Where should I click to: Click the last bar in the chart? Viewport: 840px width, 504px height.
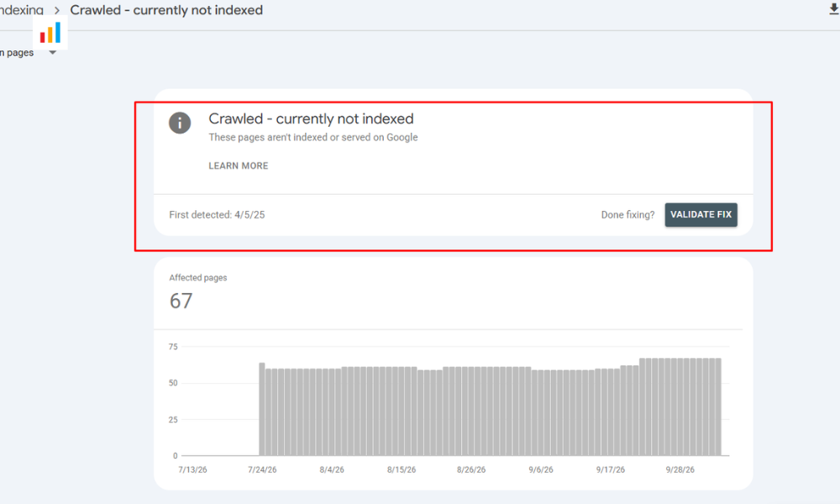718,407
